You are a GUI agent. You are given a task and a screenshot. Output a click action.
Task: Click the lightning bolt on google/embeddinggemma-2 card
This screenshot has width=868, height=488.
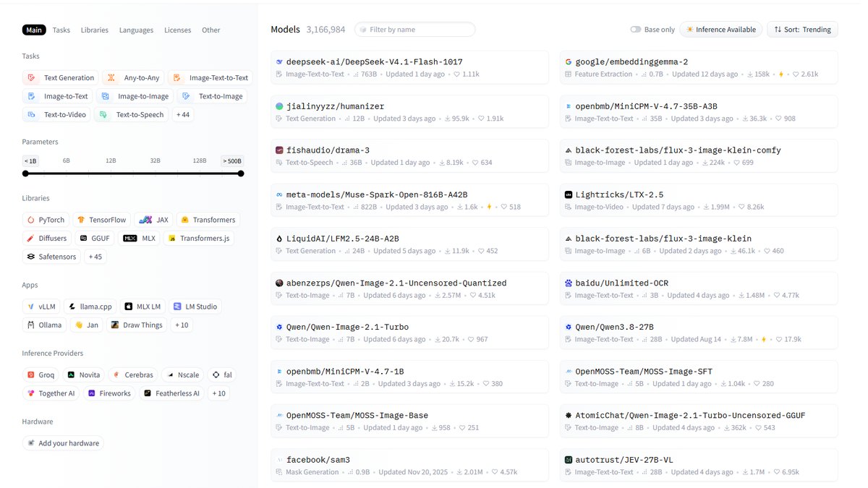(x=781, y=74)
